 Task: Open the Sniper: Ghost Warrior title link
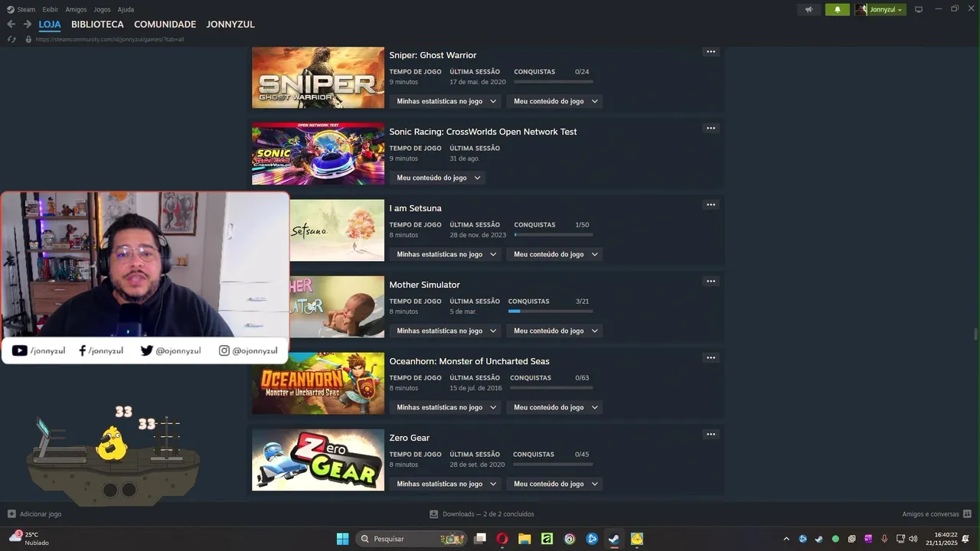(x=433, y=55)
